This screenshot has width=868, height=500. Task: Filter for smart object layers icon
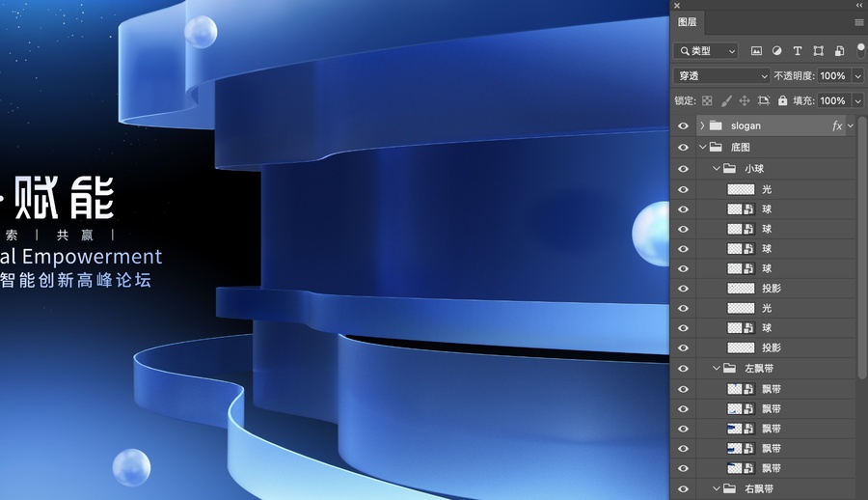(839, 51)
